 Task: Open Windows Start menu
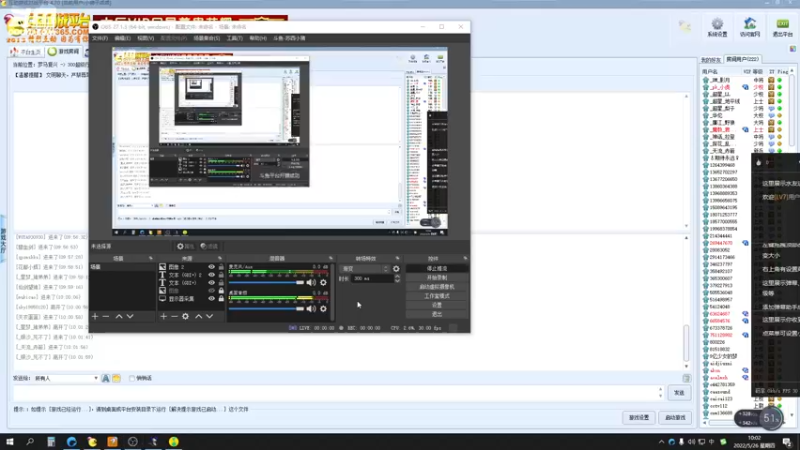coord(10,442)
